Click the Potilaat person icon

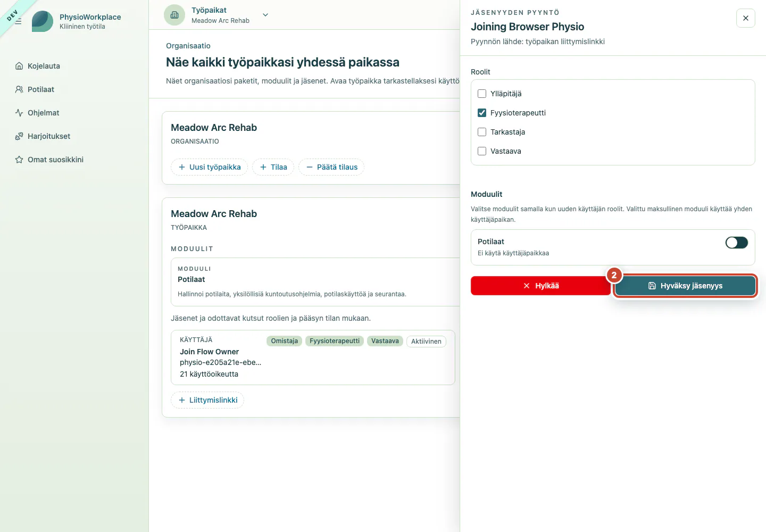click(19, 89)
